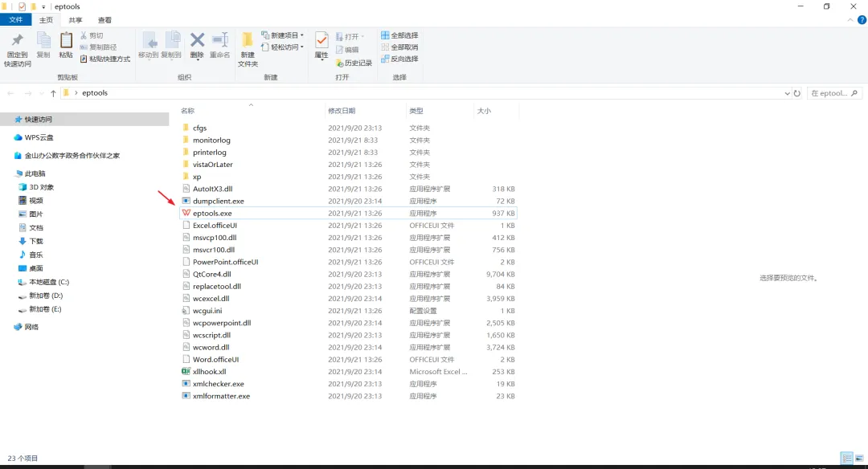
Task: Switch to the Share ribbon tab
Action: 76,20
